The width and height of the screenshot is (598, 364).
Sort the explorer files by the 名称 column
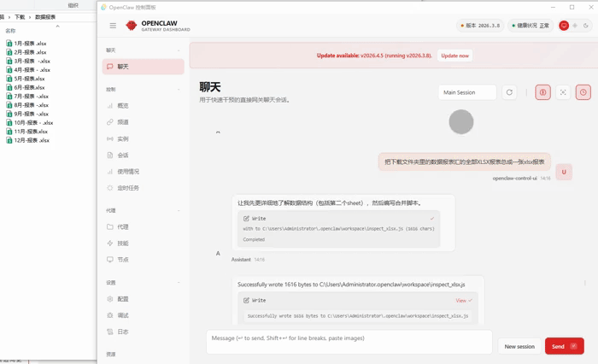(10, 31)
